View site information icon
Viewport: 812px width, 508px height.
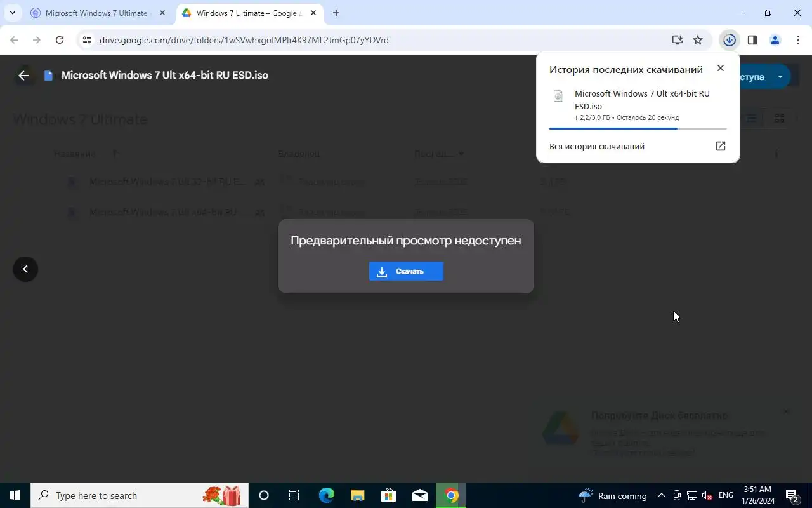[x=87, y=40]
